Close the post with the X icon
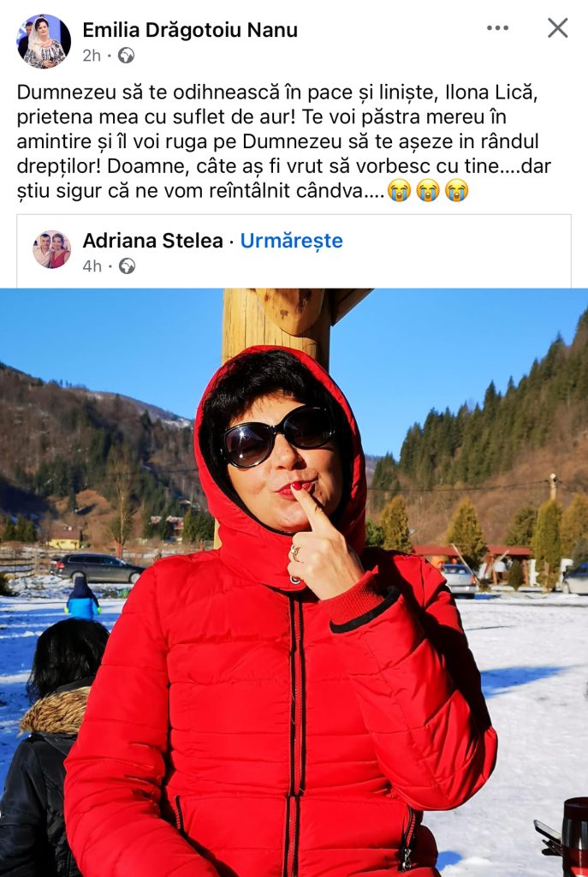588x877 pixels. coord(557,28)
